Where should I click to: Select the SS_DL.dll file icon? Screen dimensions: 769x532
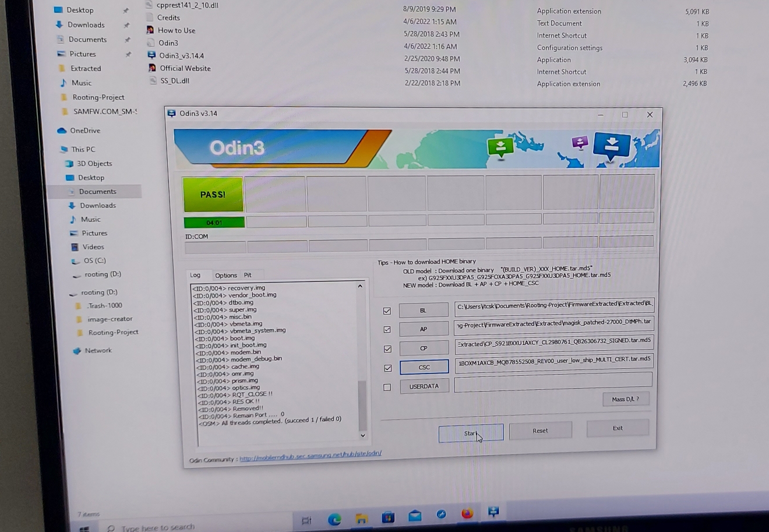pos(153,80)
